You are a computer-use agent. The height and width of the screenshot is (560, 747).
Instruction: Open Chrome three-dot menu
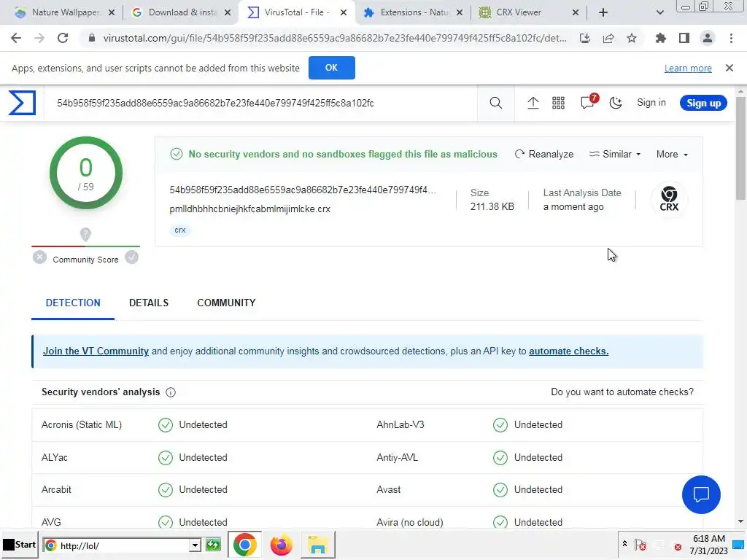coord(731,38)
